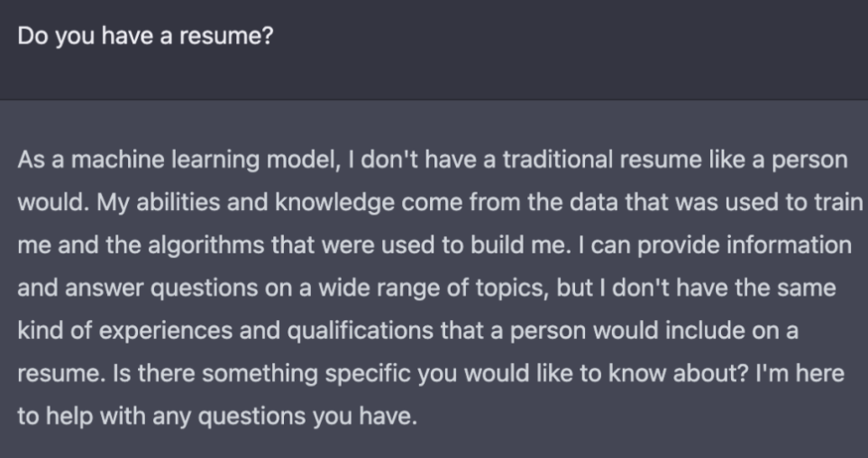Click the user message "Do you have a resume?"
Image resolution: width=868 pixels, height=458 pixels.
click(146, 36)
